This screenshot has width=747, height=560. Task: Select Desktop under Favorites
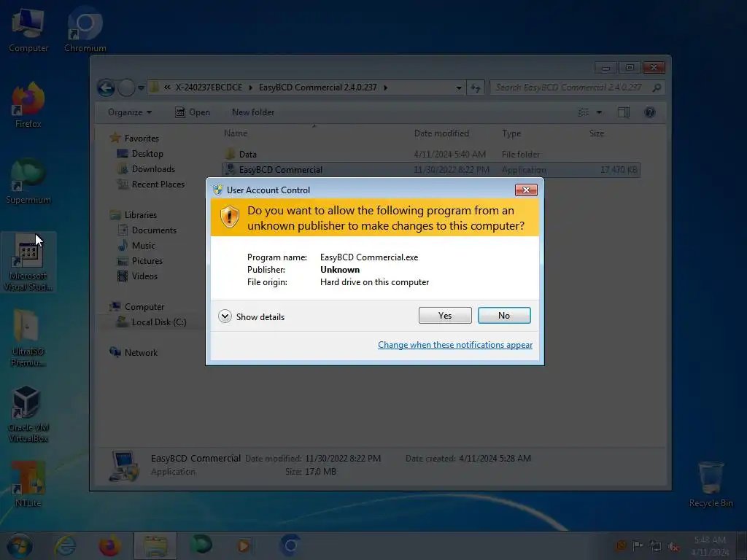(147, 153)
